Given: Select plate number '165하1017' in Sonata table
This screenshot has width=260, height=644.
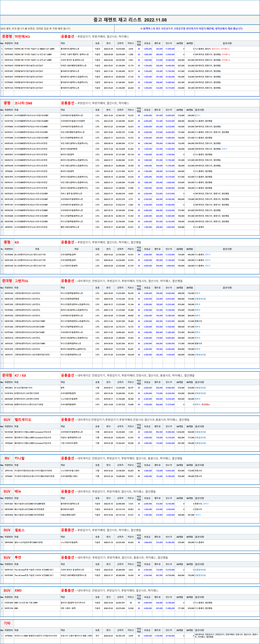Looking at the screenshot, I should coord(9,116).
